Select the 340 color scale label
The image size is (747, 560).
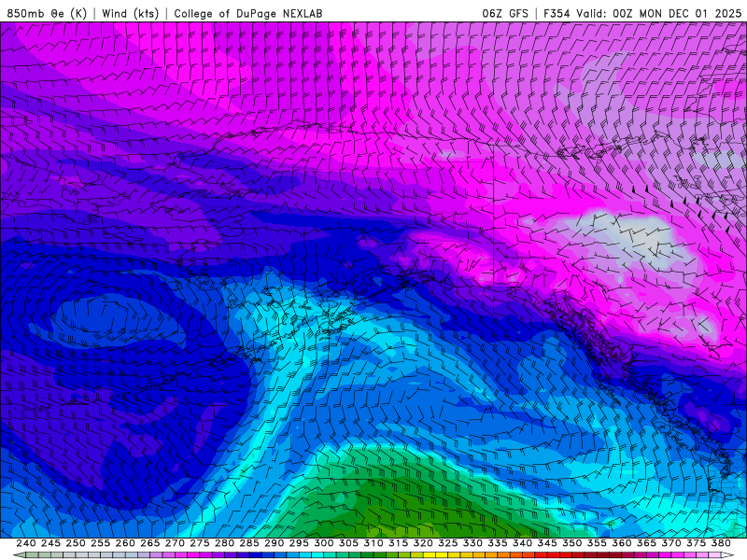pos(523,543)
